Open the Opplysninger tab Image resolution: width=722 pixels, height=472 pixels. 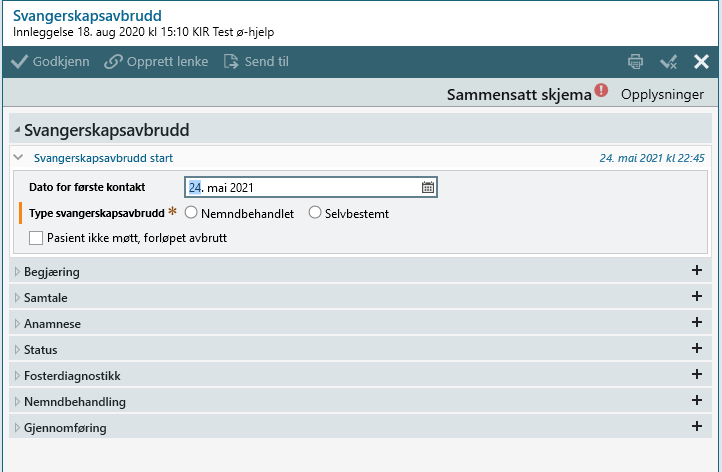click(x=662, y=94)
